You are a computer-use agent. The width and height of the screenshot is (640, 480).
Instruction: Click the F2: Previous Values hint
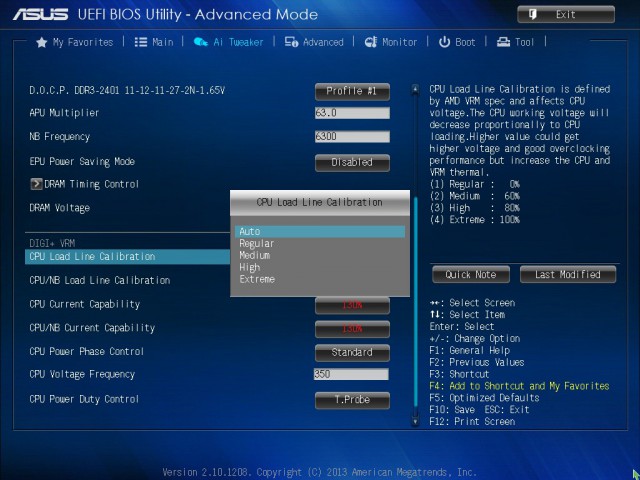477,362
